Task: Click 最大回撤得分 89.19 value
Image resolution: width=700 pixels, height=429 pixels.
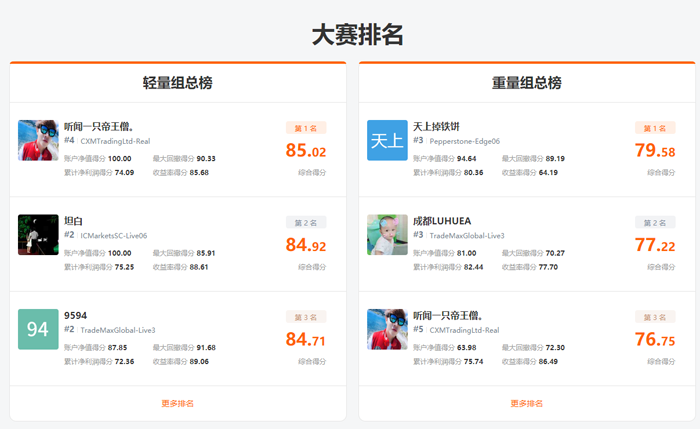Action: pyautogui.click(x=555, y=158)
